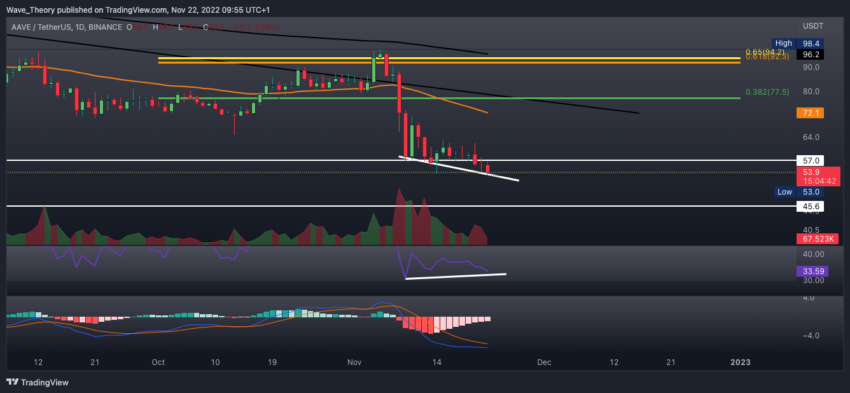Click the TradingView logo at the bottom
Viewport: 850px width, 393px height.
point(37,382)
